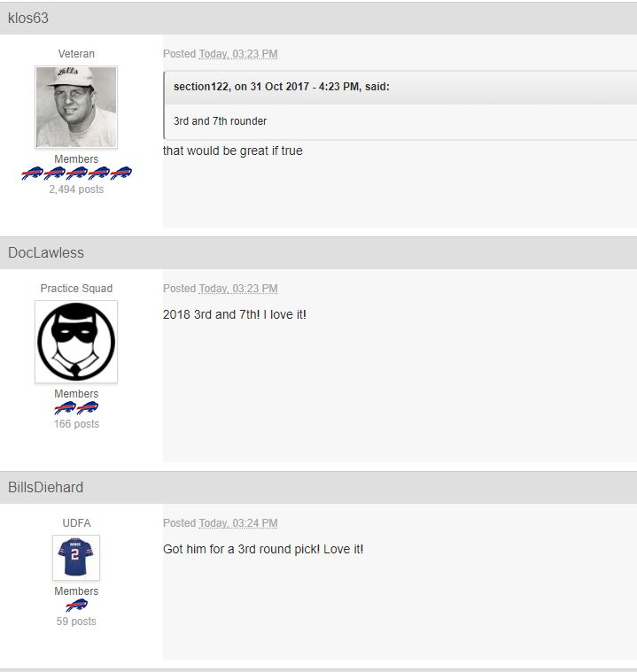Click BillsDiehard's blue jersey avatar

click(x=76, y=558)
